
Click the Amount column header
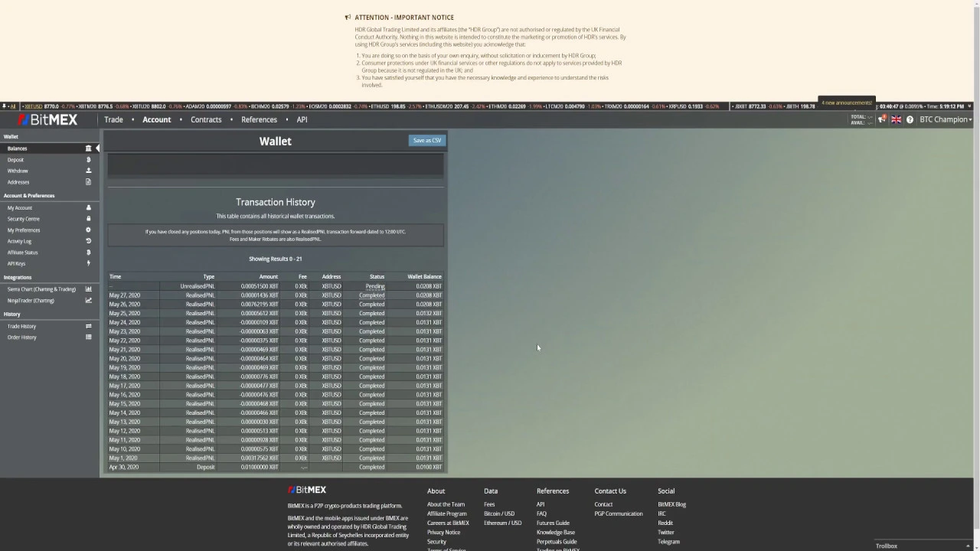[268, 276]
